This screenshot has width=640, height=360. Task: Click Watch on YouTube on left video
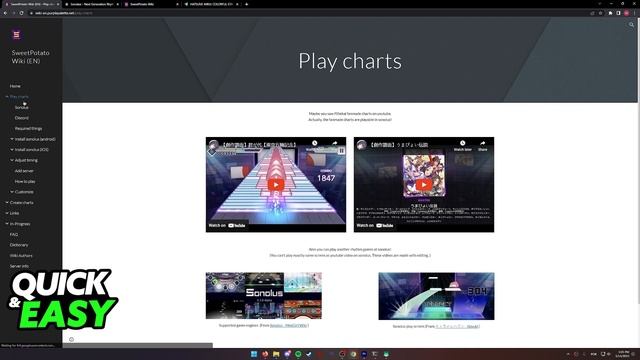tap(227, 225)
